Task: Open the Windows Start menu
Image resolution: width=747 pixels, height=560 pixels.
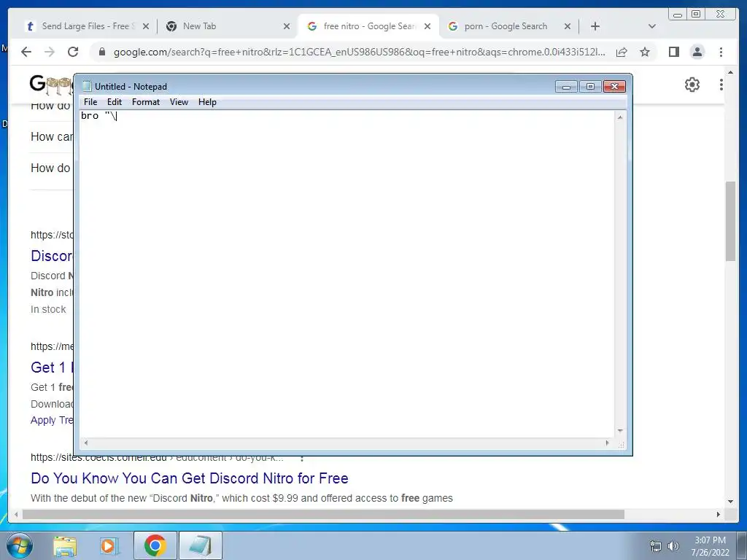Action: [20, 545]
